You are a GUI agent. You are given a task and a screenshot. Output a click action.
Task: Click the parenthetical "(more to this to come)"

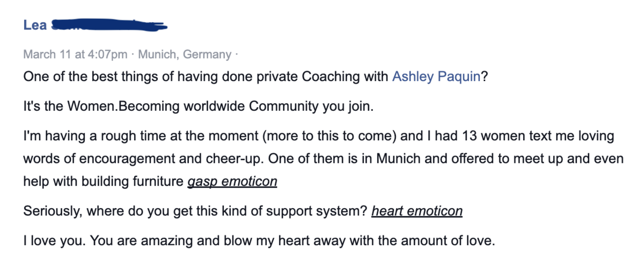coord(330,136)
